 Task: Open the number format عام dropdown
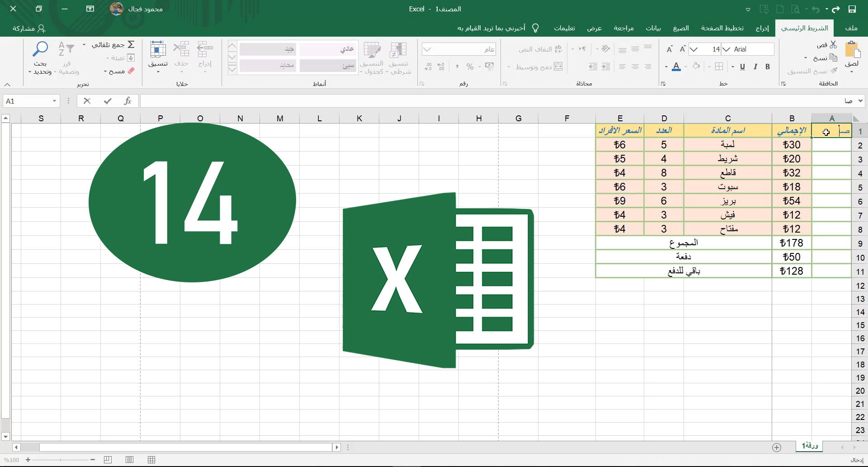coord(427,49)
